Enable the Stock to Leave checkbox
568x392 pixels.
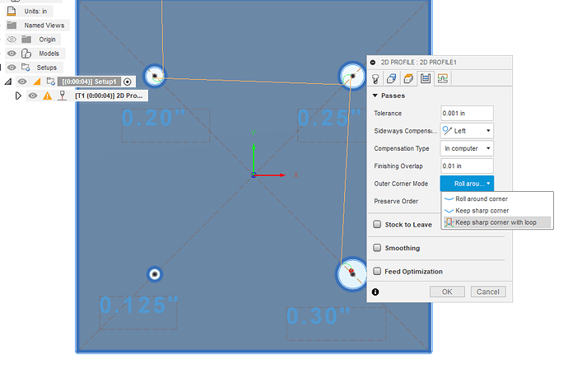point(377,224)
